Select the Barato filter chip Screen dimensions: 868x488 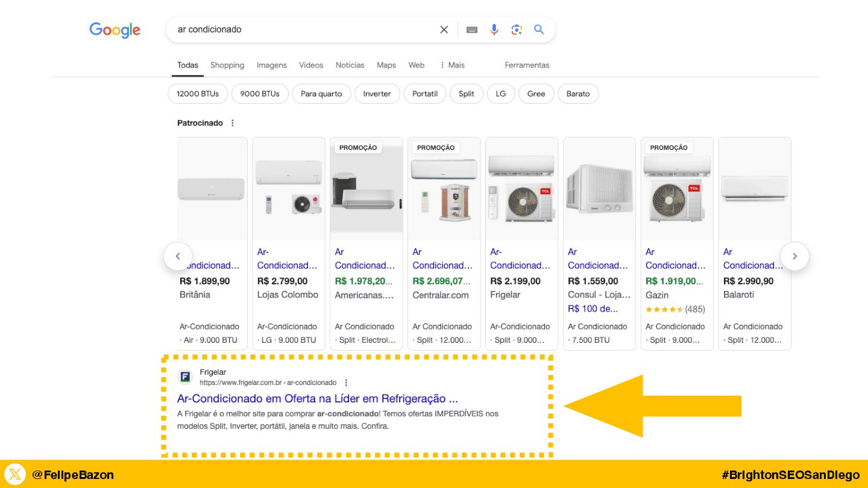click(577, 94)
